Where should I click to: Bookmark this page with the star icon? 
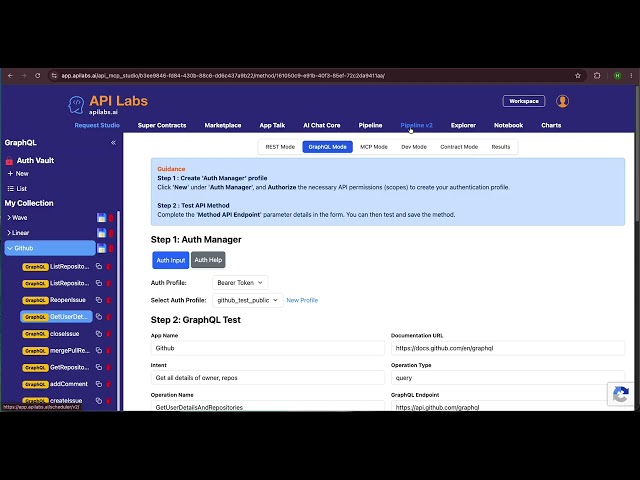[578, 76]
